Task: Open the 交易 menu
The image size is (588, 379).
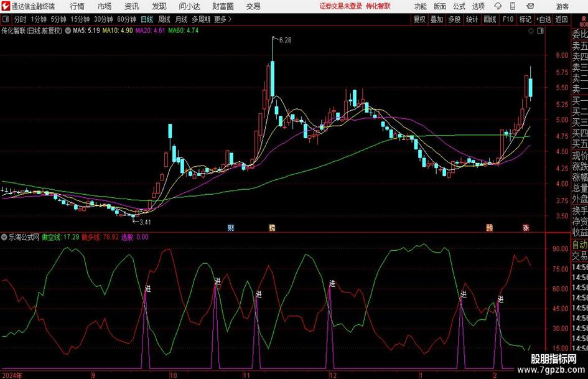Action: click(x=253, y=6)
